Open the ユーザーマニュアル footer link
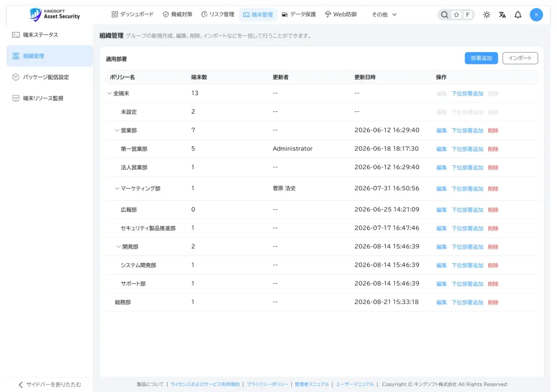 (355, 384)
